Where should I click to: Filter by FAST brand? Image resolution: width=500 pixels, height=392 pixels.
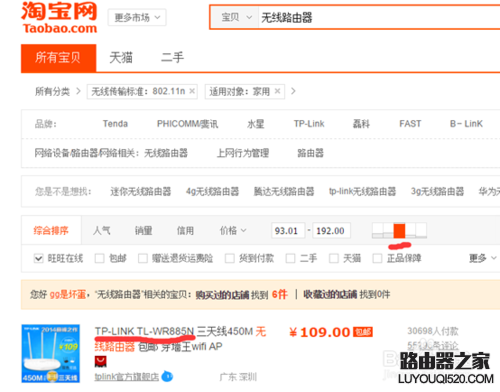(410, 124)
